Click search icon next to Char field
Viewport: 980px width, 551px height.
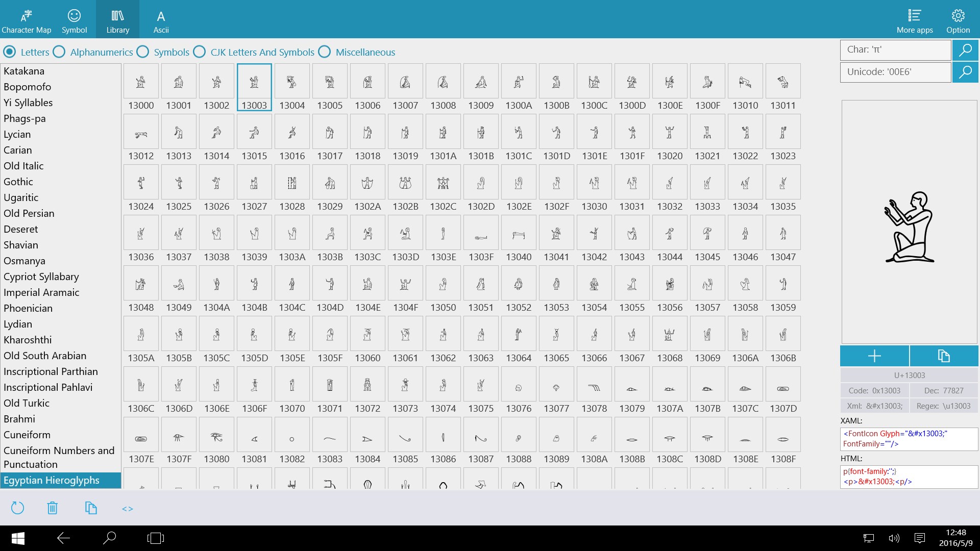965,50
